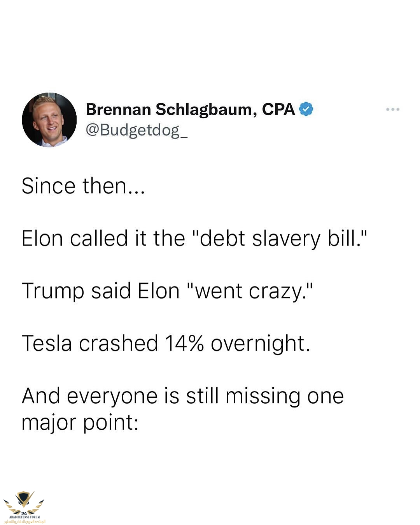The image size is (420, 525).
Task: Open the three-dot more options menu
Action: (x=392, y=109)
